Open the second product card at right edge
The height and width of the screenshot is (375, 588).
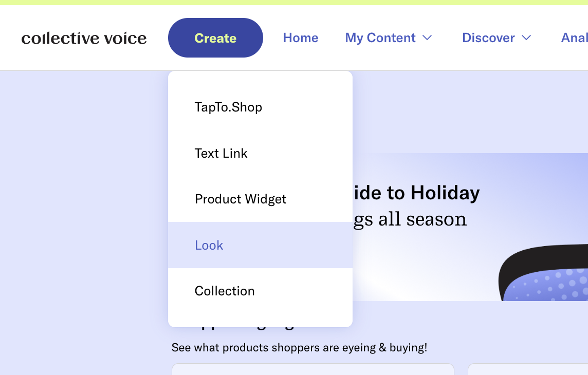click(528, 369)
